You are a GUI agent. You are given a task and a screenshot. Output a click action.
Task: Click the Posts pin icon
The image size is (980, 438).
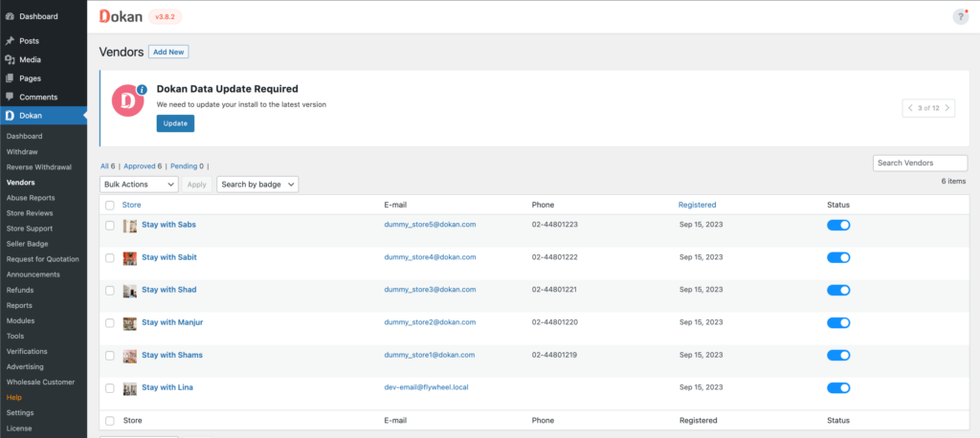pyautogui.click(x=10, y=41)
